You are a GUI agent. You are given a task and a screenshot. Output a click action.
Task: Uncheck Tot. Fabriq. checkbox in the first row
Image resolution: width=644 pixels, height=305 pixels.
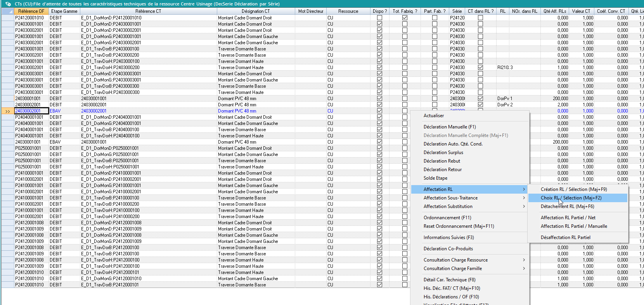click(x=405, y=18)
